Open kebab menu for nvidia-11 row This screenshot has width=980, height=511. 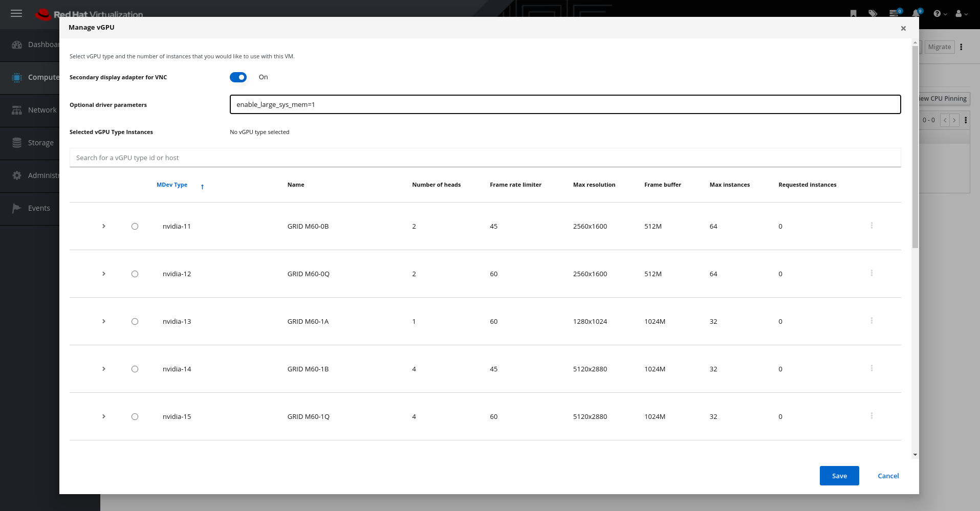[872, 226]
